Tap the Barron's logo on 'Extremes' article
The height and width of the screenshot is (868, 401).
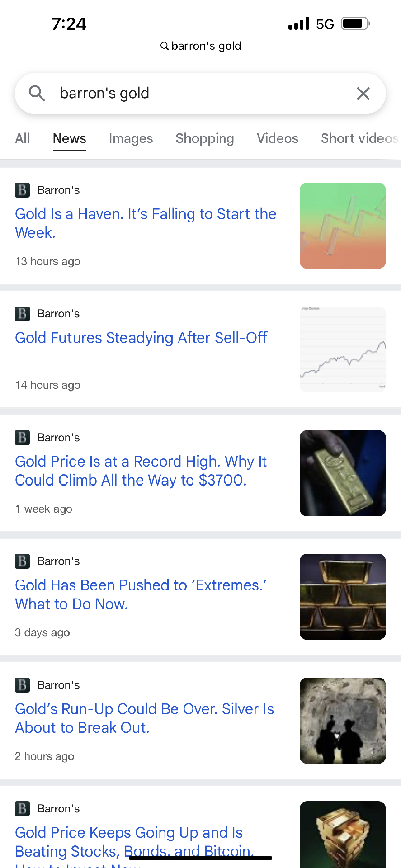(22, 561)
